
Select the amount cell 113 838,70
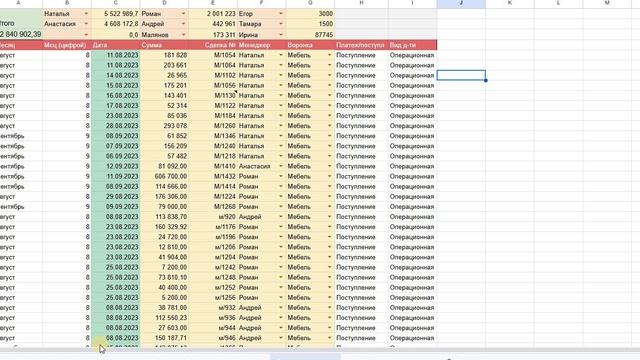(164, 217)
